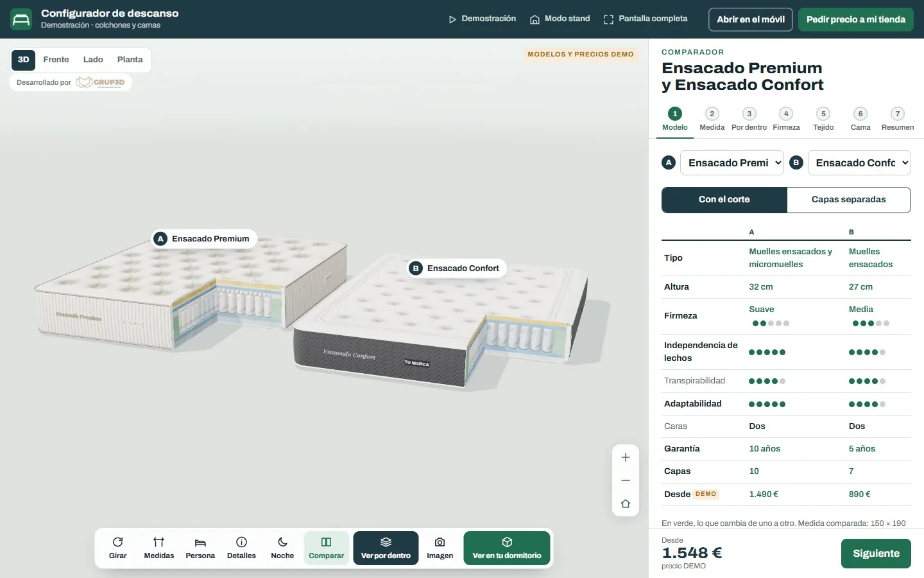The width and height of the screenshot is (924, 578).
Task: Click the 10 años Garantía value
Action: point(765,449)
